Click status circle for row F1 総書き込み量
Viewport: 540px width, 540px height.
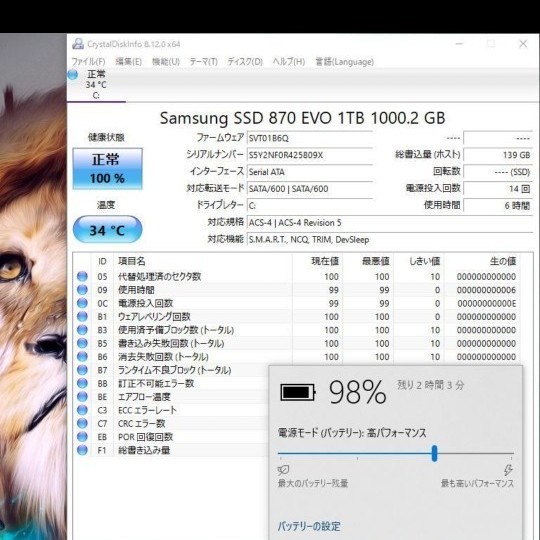[82, 450]
